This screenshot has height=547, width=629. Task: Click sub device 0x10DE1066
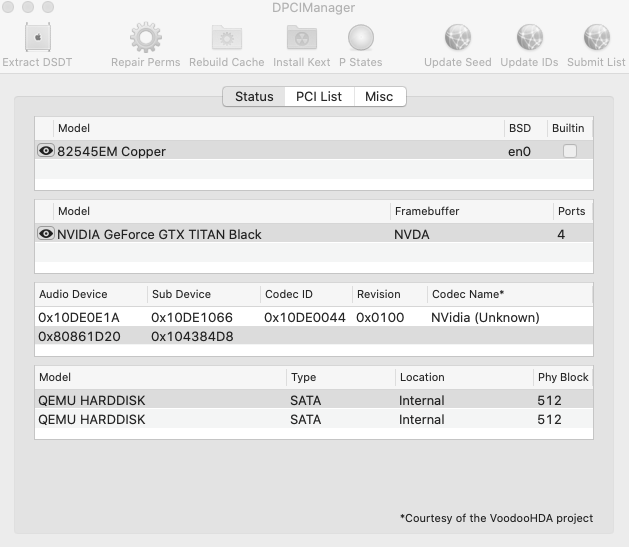[192, 318]
